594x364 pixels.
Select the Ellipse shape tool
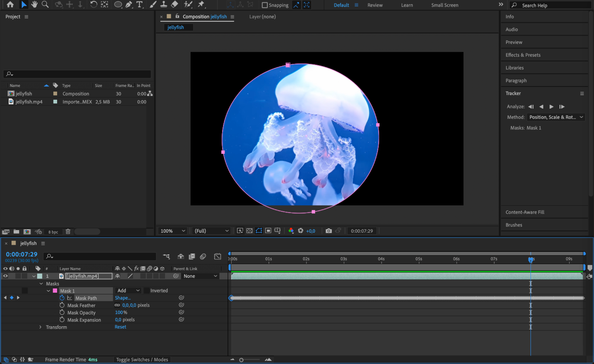[x=118, y=4]
